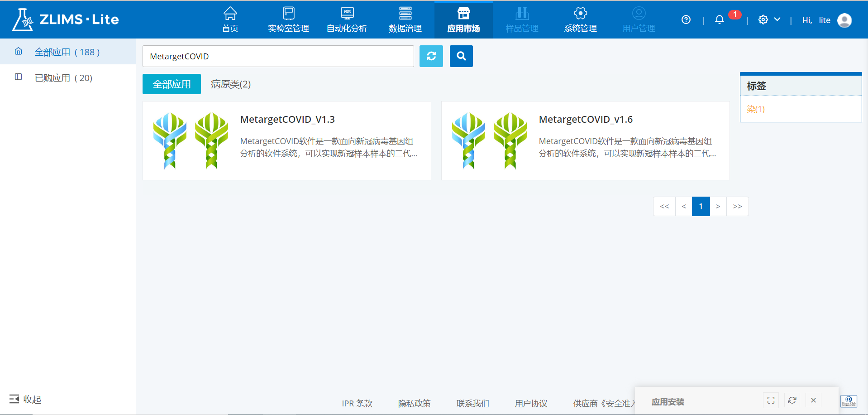Select page 1 in pagination

[701, 207]
